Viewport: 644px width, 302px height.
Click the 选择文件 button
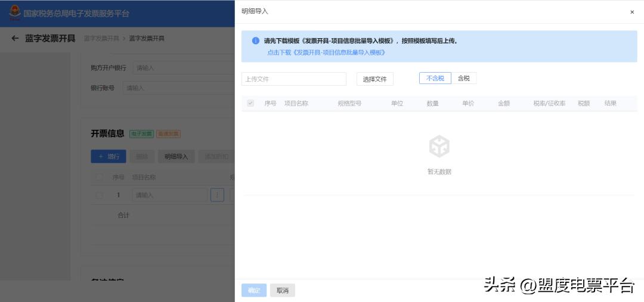375,79
